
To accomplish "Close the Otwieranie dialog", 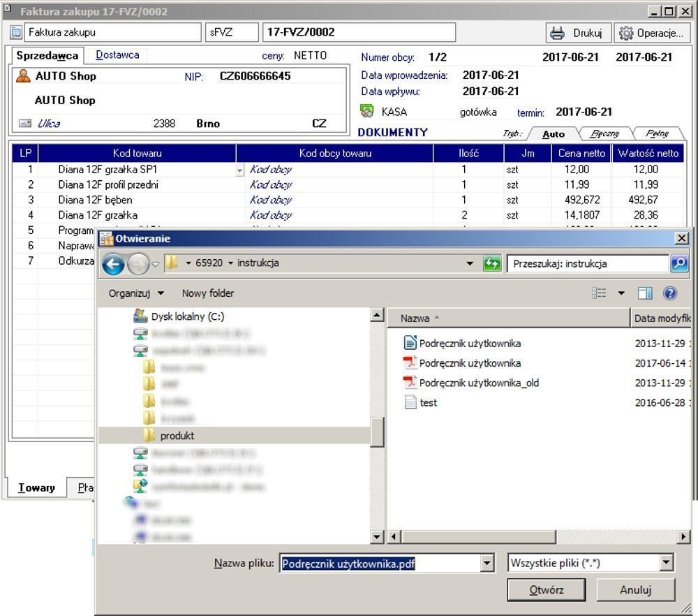I will (x=681, y=238).
